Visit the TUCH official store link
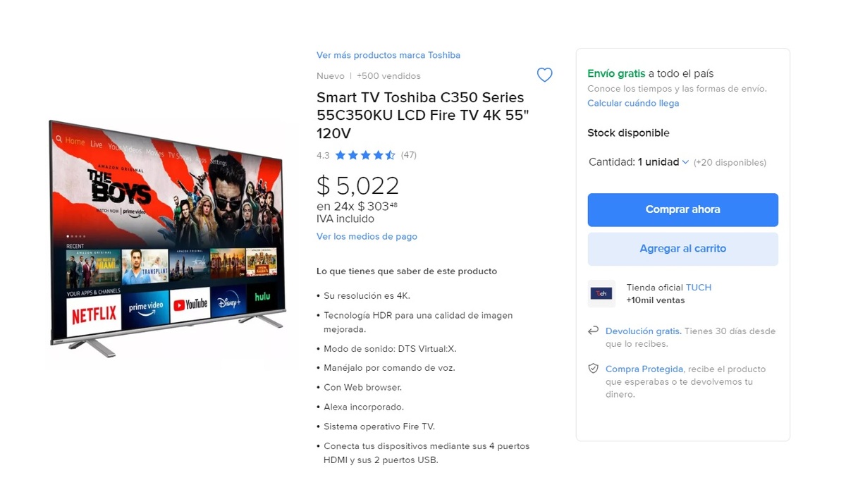This screenshot has width=846, height=504. pos(698,288)
